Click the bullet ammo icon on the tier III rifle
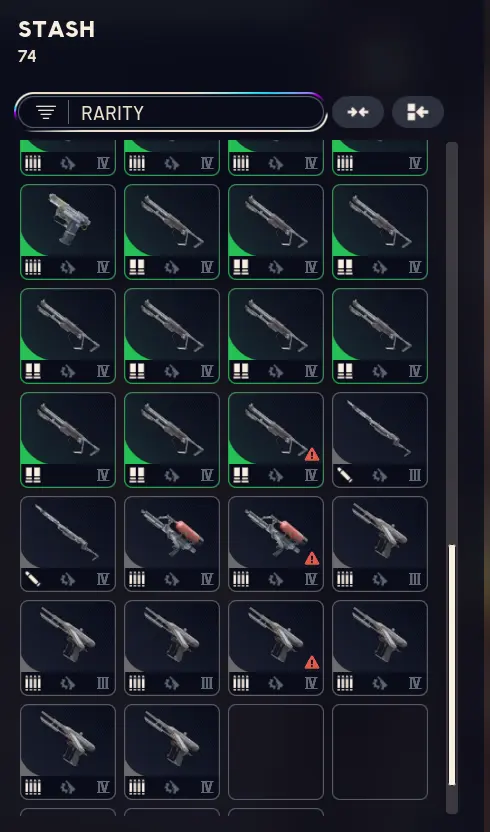This screenshot has width=490, height=832. [x=345, y=474]
